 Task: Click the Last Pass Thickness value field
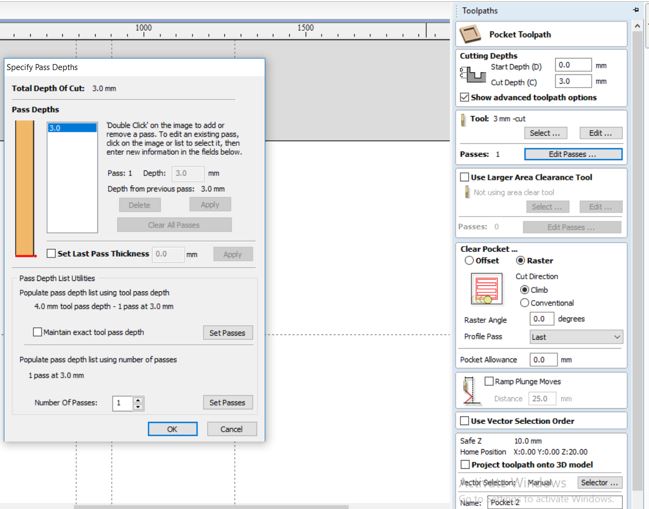[168, 254]
